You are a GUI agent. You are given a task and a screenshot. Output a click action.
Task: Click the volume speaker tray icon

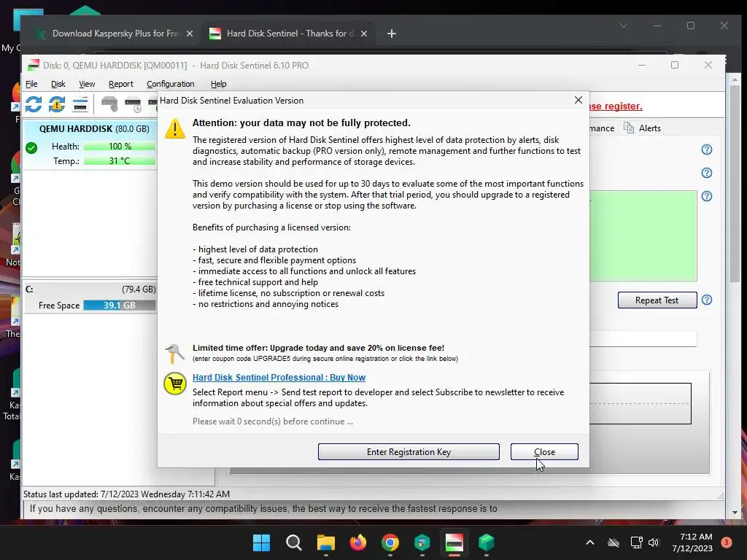(x=654, y=542)
